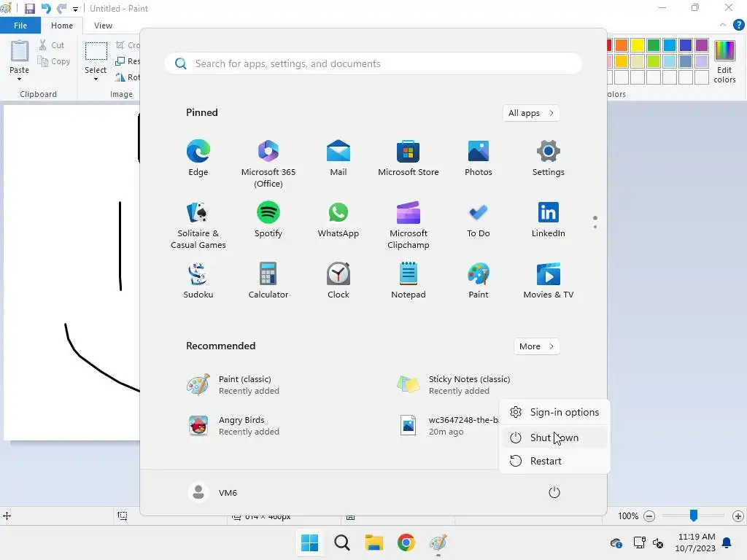The image size is (747, 560).
Task: Open Spotify from pinned apps
Action: point(268,220)
